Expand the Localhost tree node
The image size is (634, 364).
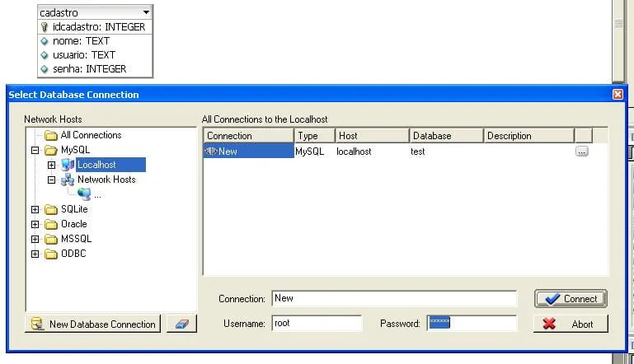point(51,165)
